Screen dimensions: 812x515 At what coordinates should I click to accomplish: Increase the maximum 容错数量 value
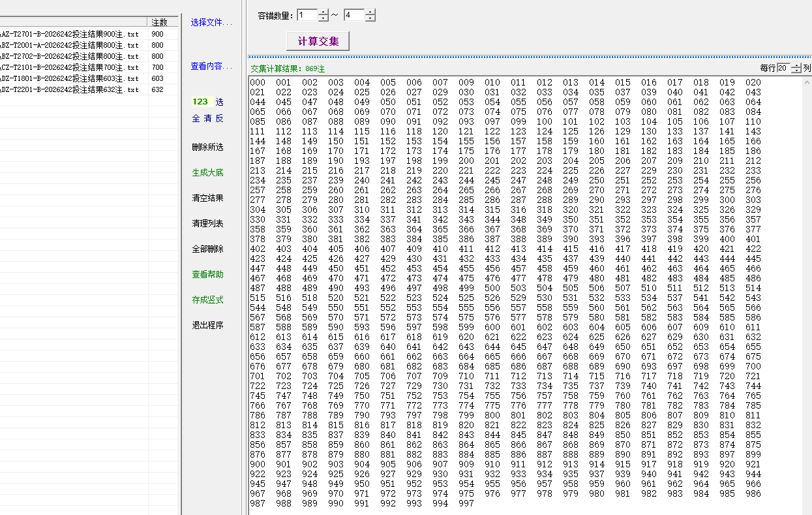tap(370, 12)
